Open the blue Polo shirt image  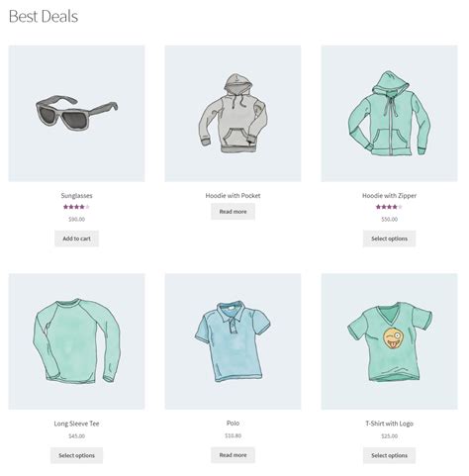click(x=233, y=341)
